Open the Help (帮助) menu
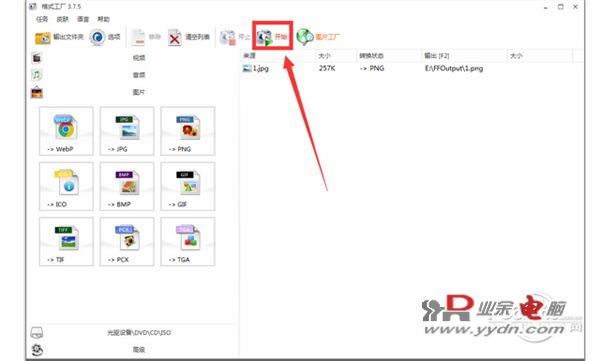 [103, 19]
